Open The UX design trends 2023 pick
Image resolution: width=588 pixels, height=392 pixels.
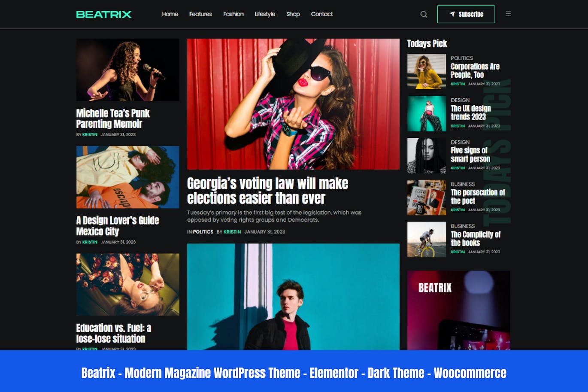(x=470, y=112)
